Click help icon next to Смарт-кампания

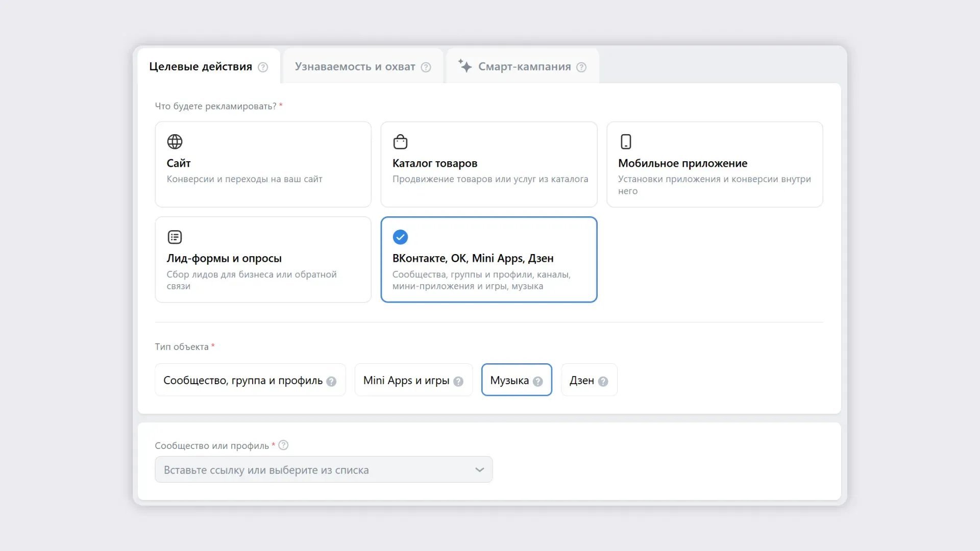(x=581, y=67)
